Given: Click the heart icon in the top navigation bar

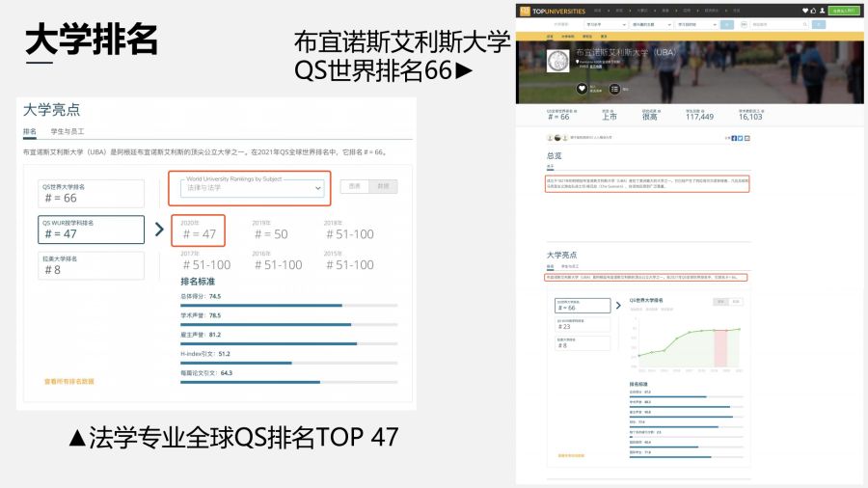Looking at the screenshot, I should tap(805, 11).
